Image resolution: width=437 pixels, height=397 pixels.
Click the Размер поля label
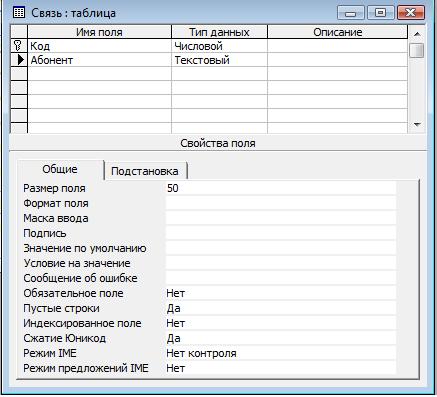coord(54,188)
